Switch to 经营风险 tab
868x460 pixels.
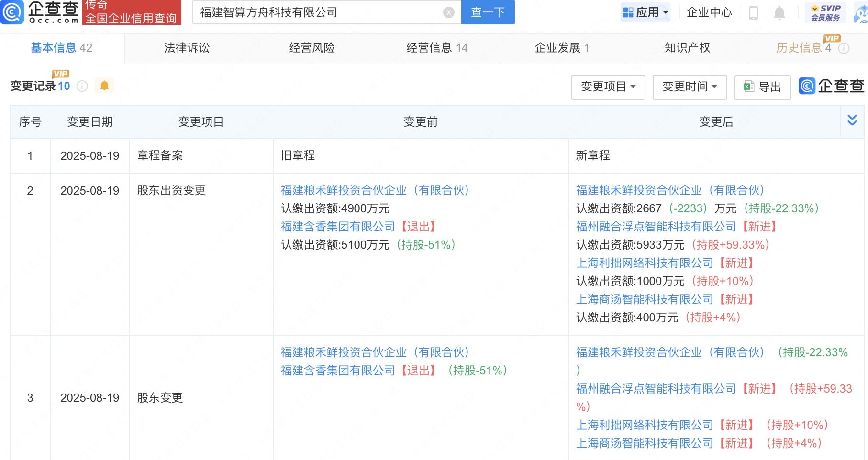pyautogui.click(x=312, y=48)
